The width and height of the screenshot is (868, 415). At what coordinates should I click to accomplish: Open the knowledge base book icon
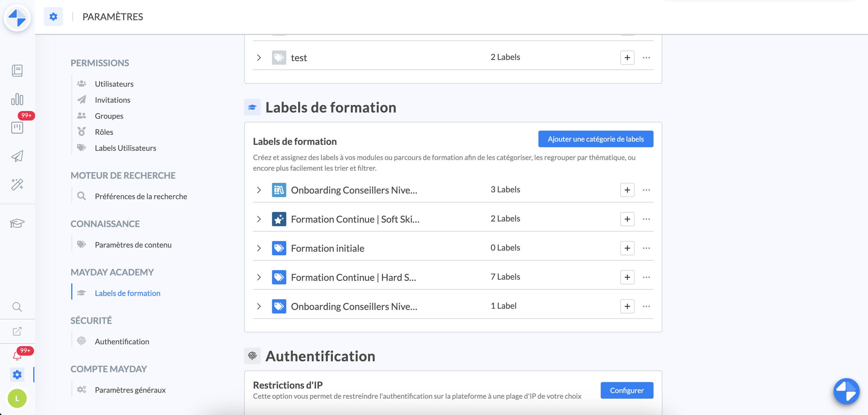[17, 71]
